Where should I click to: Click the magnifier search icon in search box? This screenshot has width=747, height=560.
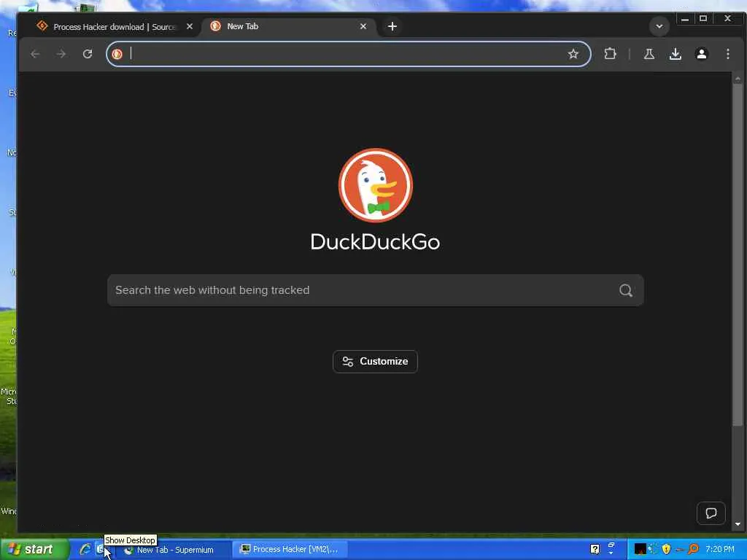click(x=625, y=290)
